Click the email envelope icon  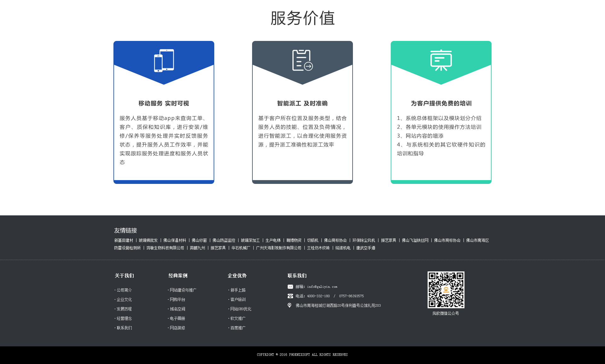click(290, 287)
